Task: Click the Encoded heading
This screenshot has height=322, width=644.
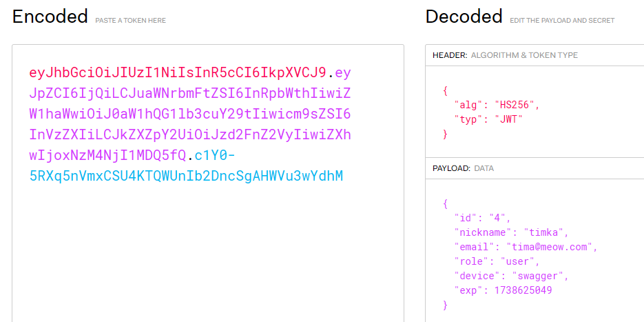Action: click(50, 17)
